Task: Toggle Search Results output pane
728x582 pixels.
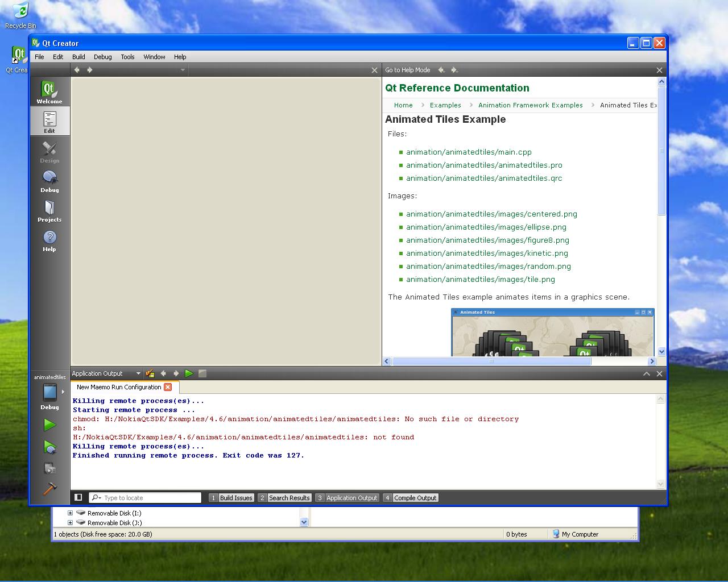Action: tap(284, 497)
